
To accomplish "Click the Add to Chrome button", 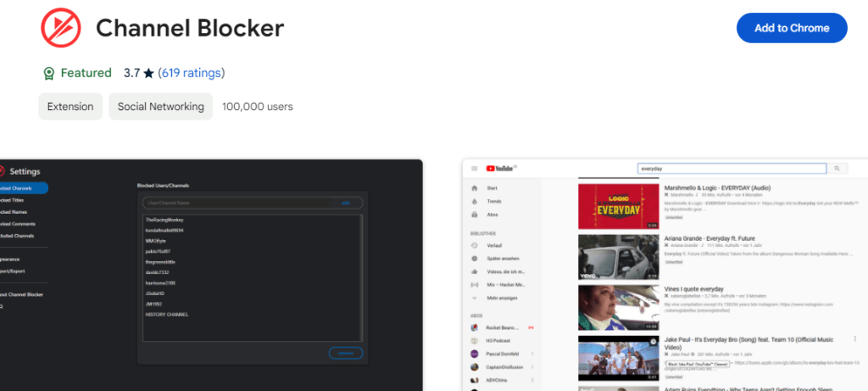I will (792, 28).
